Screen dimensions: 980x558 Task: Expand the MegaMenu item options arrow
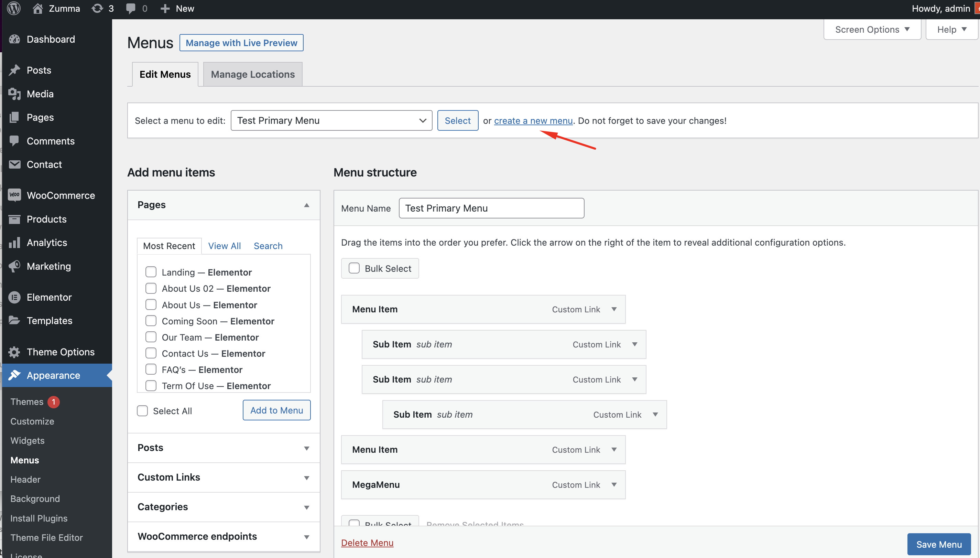614,484
